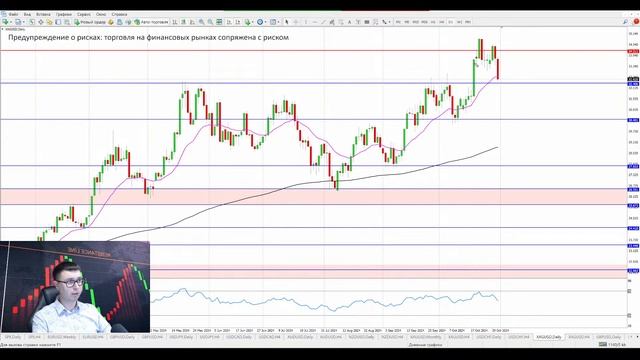Select the Vertical Line tool
Screen dimensions: 640x360
coord(305,22)
